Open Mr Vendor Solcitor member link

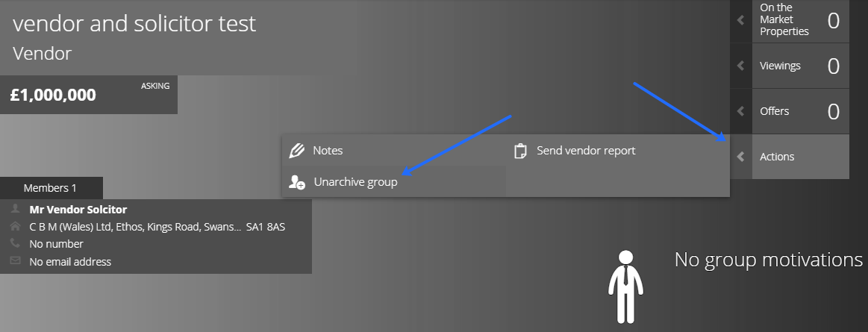[x=78, y=210]
